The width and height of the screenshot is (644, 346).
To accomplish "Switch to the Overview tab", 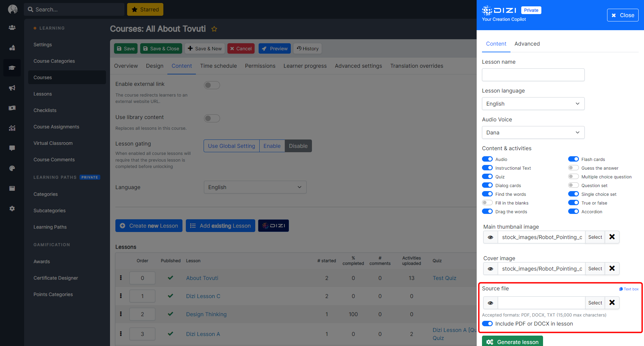I will (126, 66).
